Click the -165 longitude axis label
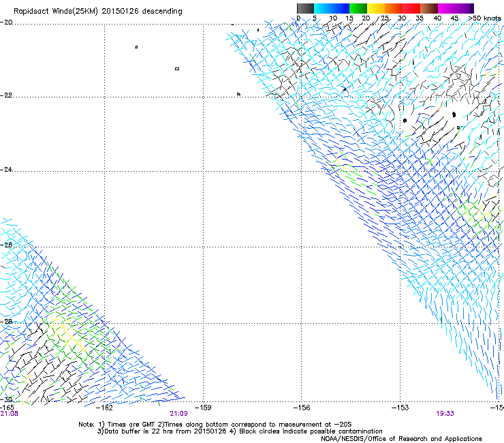504x443 pixels. tap(7, 408)
